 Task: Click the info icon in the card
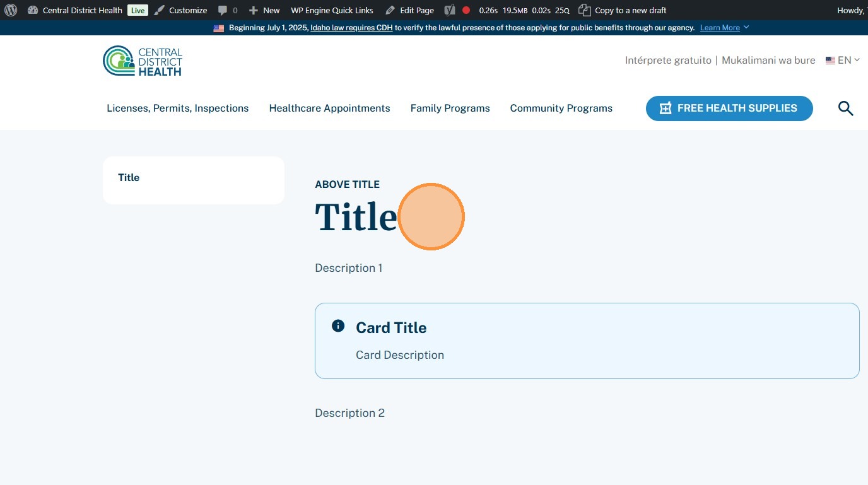click(x=338, y=326)
